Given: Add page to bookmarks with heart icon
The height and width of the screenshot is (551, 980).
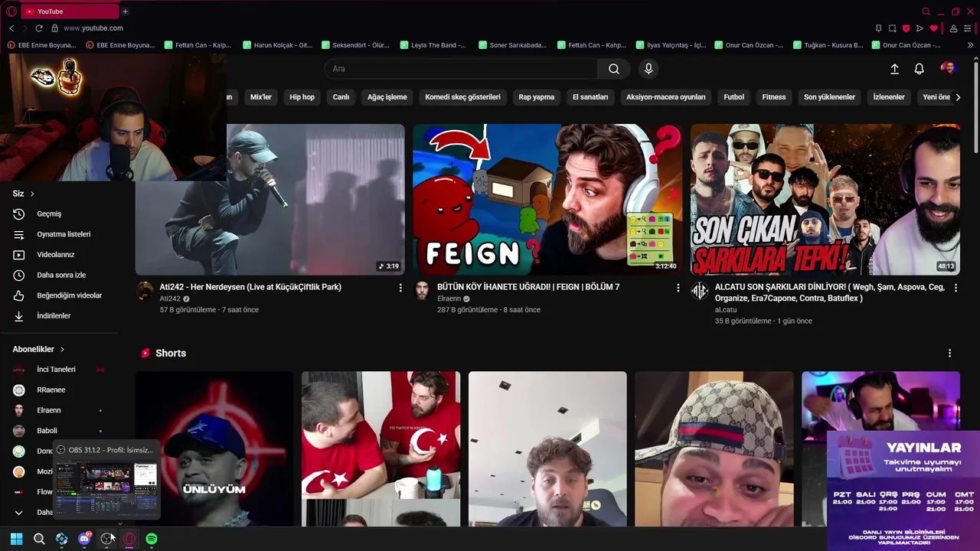Looking at the screenshot, I should click(933, 28).
